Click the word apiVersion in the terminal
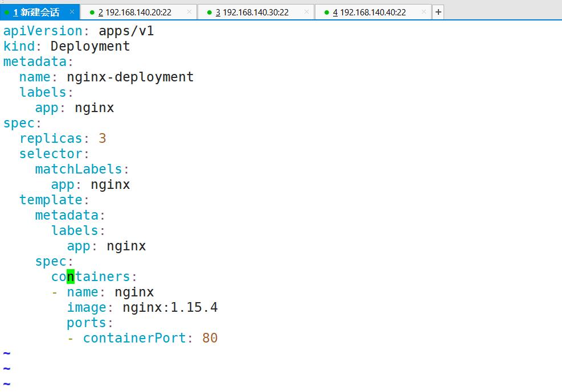562x392 pixels. coord(41,31)
